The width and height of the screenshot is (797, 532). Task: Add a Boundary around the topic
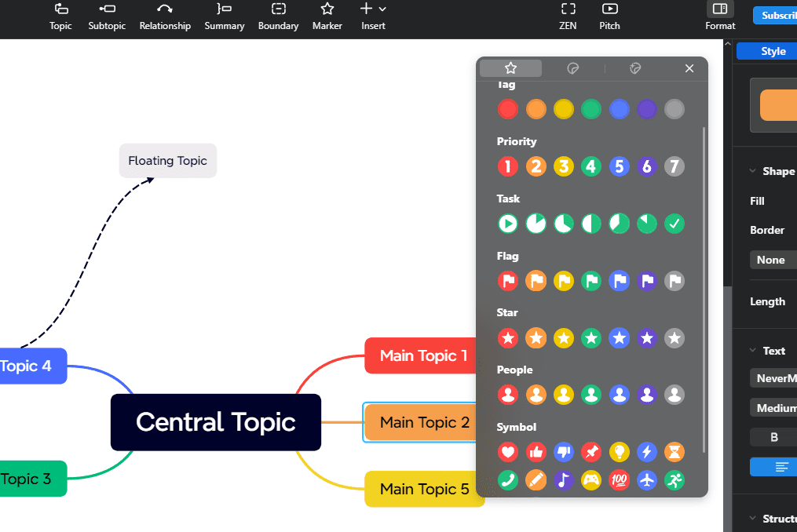278,16
